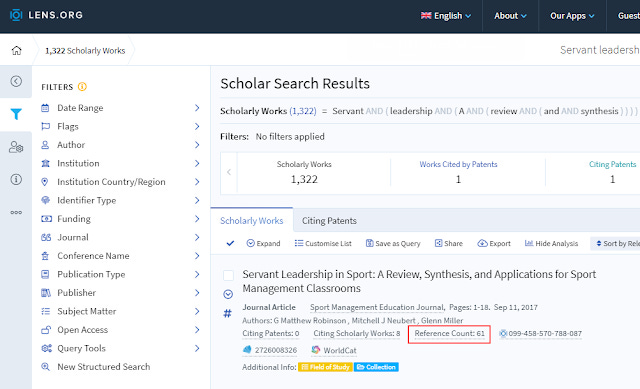The width and height of the screenshot is (640, 389).
Task: Click the fingerprint icon for Identifier Type
Action: pos(45,200)
